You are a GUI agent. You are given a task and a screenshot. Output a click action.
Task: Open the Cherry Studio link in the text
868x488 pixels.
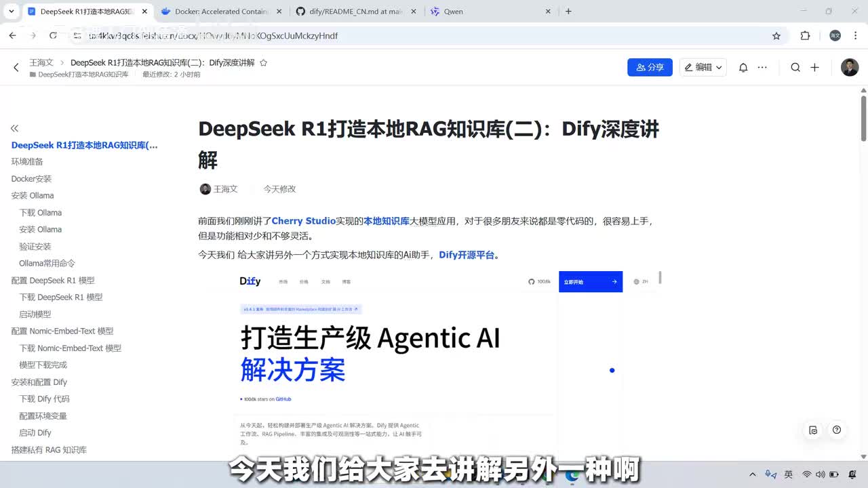coord(304,221)
